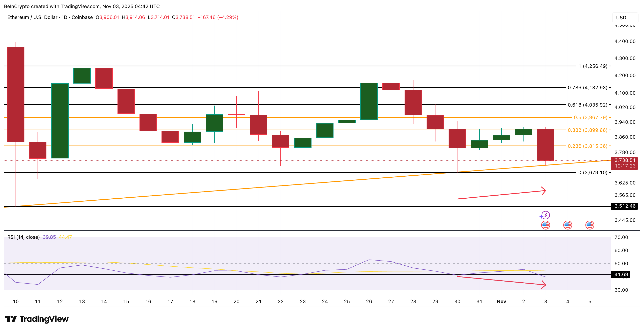Toggle the RSI (14, close) indicator legend
This screenshot has height=331, width=644.
click(x=23, y=237)
